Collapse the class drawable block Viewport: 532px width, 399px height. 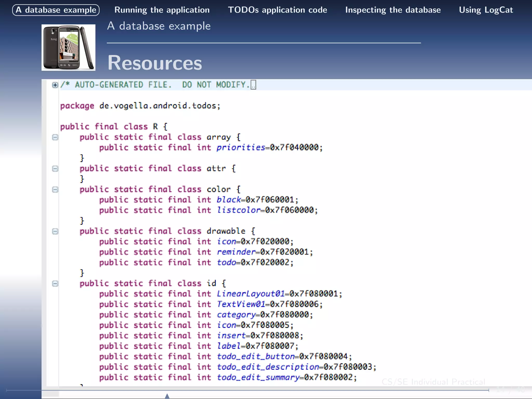coord(55,231)
